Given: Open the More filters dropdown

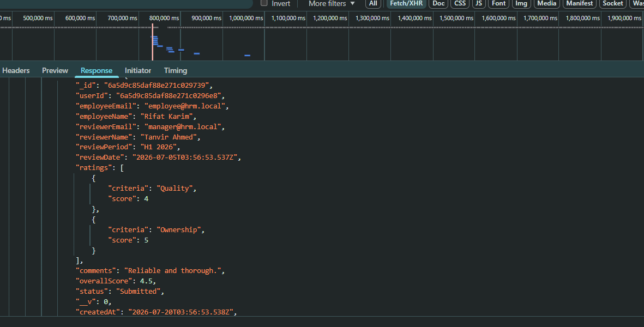Looking at the screenshot, I should (x=332, y=4).
